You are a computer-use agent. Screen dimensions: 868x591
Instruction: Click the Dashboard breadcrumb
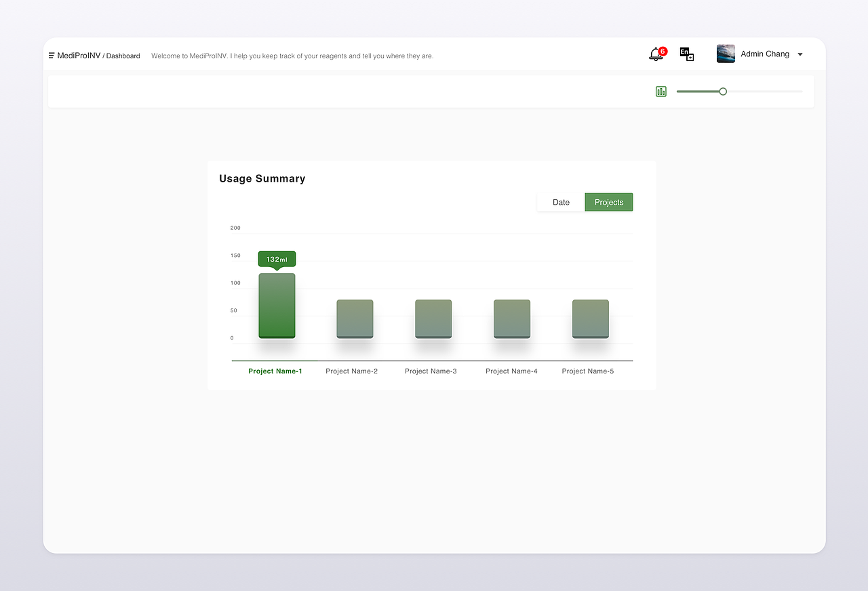[x=123, y=56]
